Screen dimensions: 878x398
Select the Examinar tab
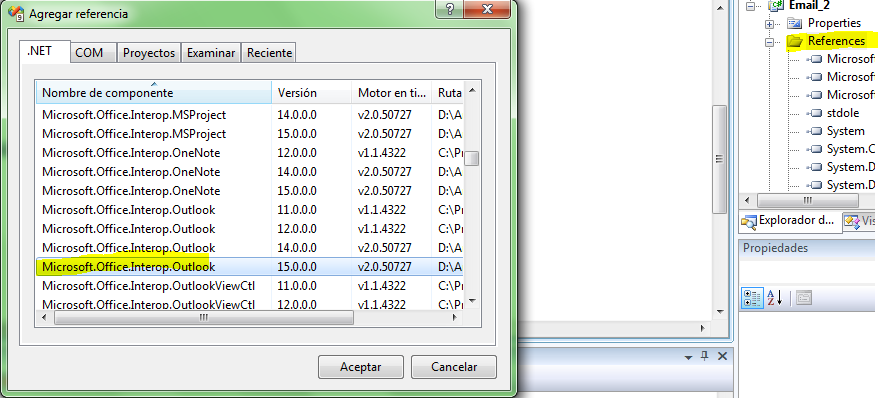pyautogui.click(x=211, y=53)
